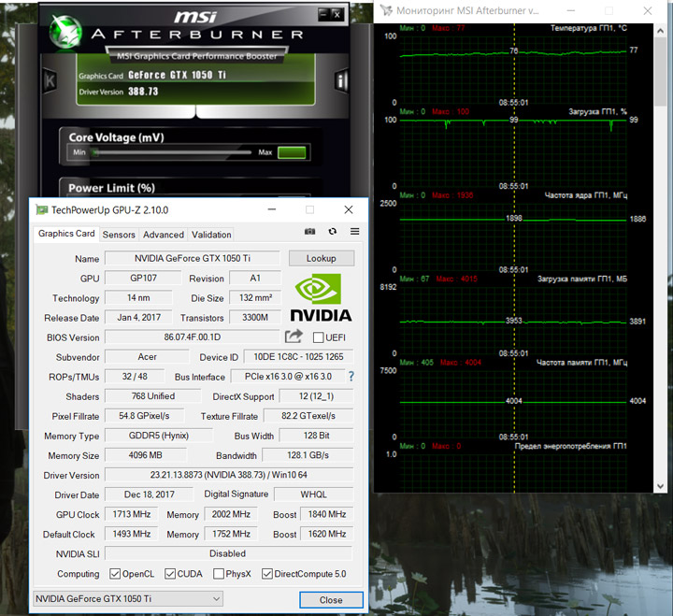673x616 pixels.
Task: Toggle the DirectCompute 5.0 checkbox
Action: tap(267, 574)
